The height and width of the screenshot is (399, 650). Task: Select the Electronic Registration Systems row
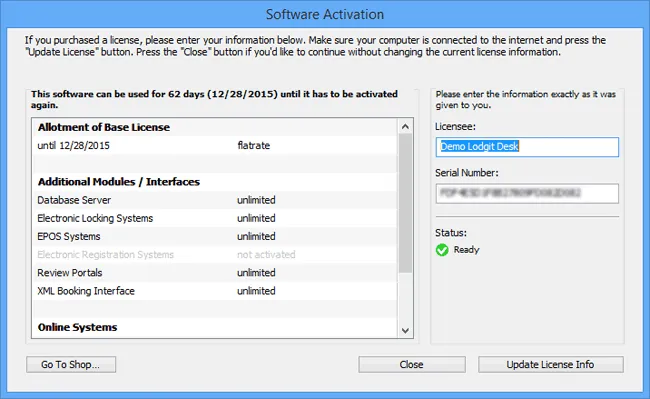(214, 255)
